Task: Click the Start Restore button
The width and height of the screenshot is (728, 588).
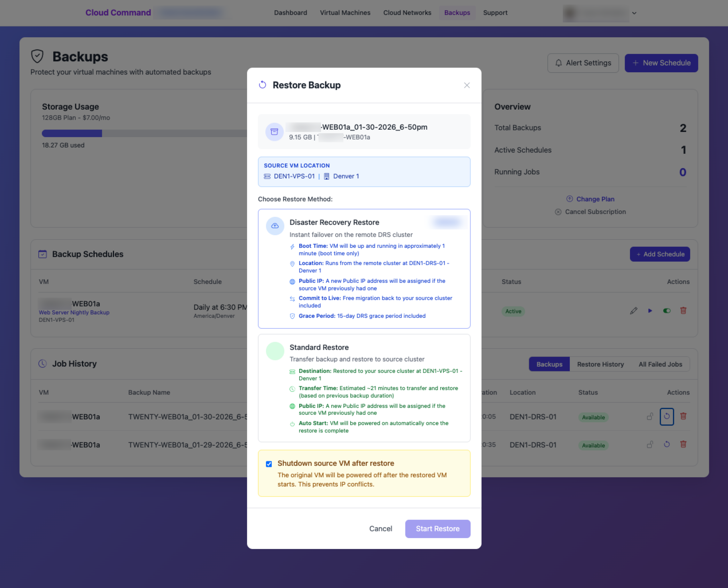Action: click(x=438, y=529)
